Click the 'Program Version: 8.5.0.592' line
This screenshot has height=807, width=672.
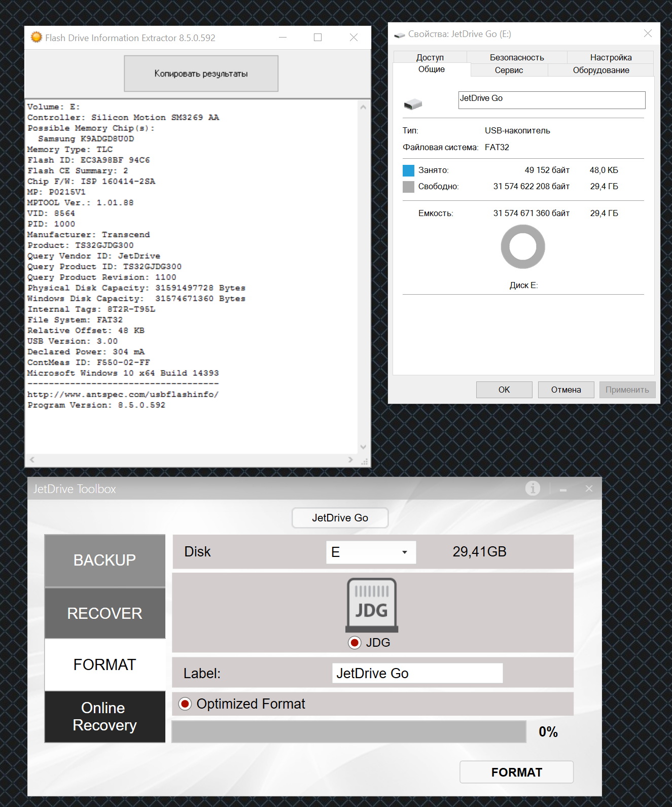(96, 405)
